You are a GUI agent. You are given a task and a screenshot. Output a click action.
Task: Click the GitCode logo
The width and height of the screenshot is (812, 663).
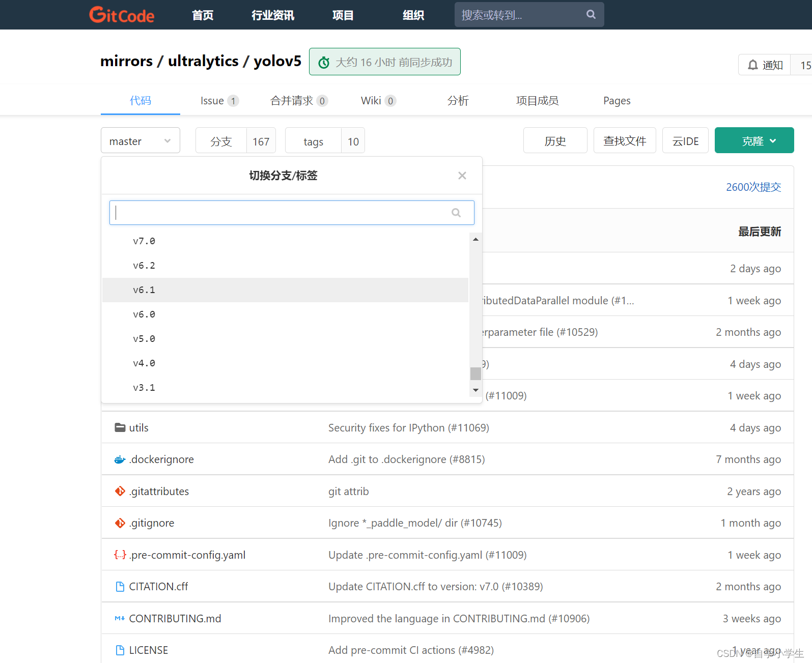122,15
